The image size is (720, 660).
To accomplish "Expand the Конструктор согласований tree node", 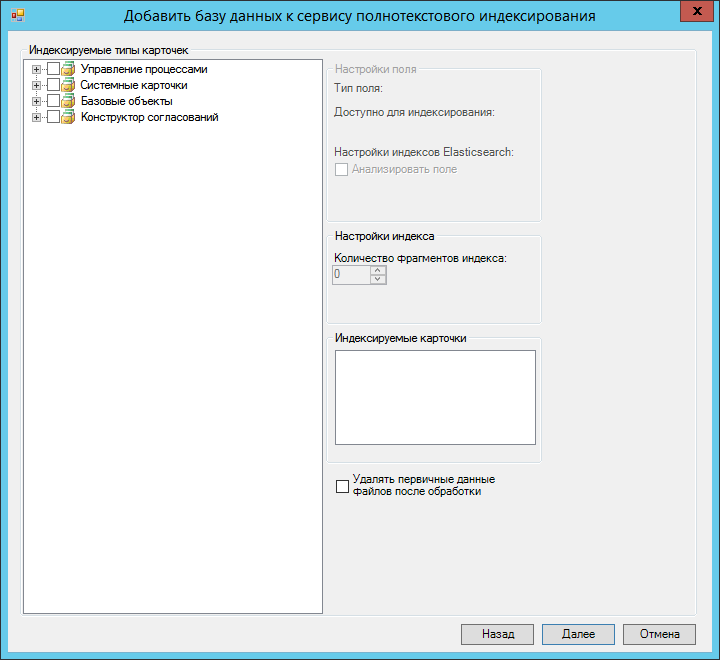I will (x=37, y=117).
